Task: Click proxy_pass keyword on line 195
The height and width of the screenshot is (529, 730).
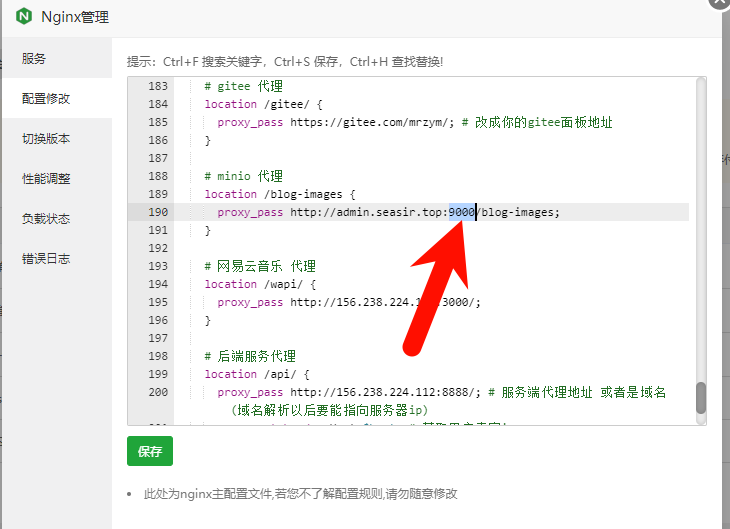Action: point(250,303)
